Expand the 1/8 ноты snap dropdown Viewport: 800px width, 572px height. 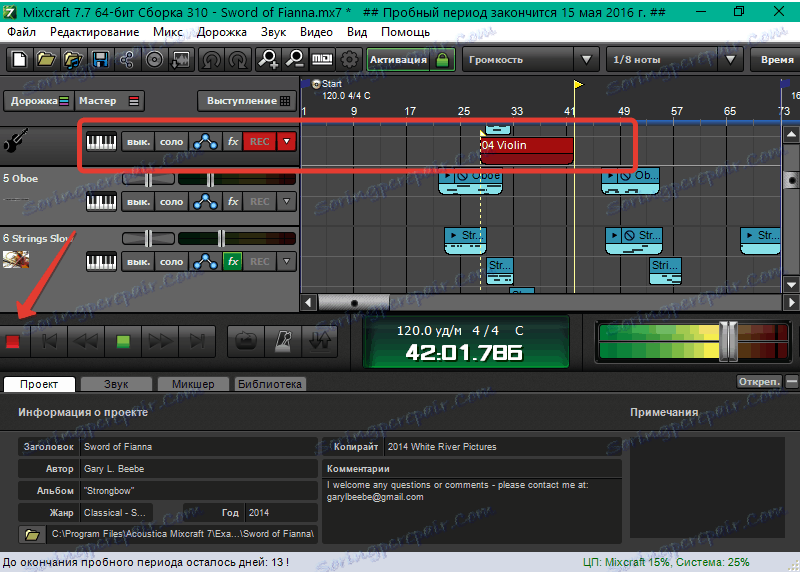tap(661, 60)
